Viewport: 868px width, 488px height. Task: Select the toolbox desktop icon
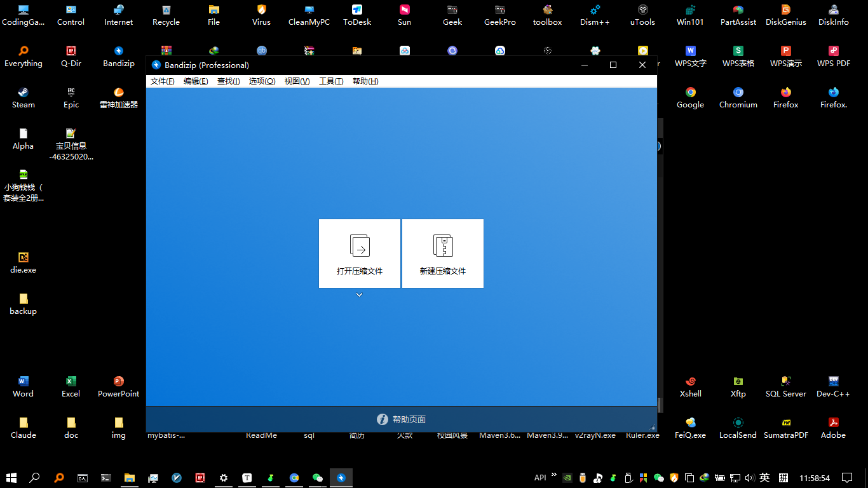(x=548, y=15)
